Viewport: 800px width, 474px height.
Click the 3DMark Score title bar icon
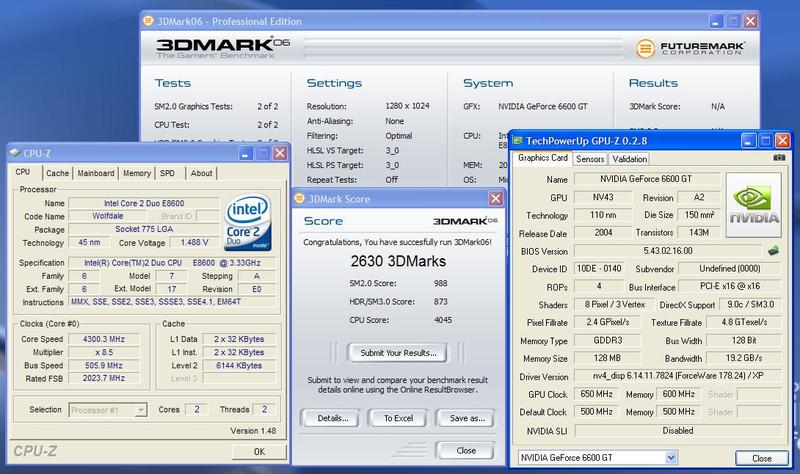[x=299, y=198]
